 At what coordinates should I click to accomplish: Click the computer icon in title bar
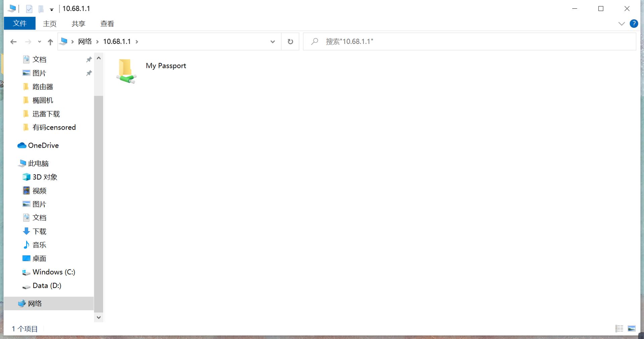tap(12, 8)
